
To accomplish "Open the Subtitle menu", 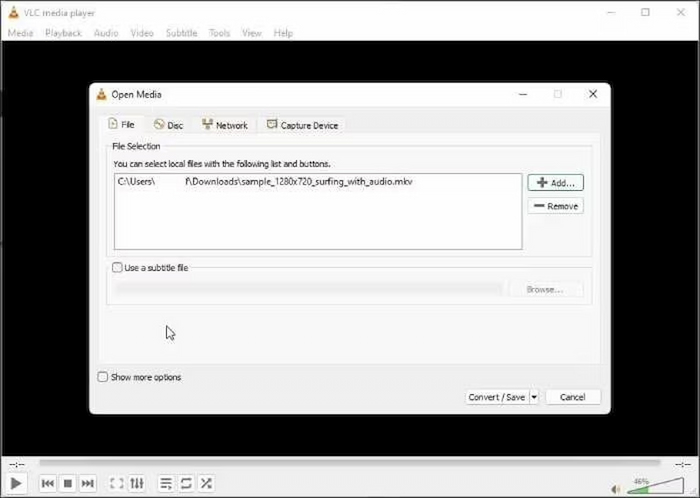I will [x=182, y=33].
